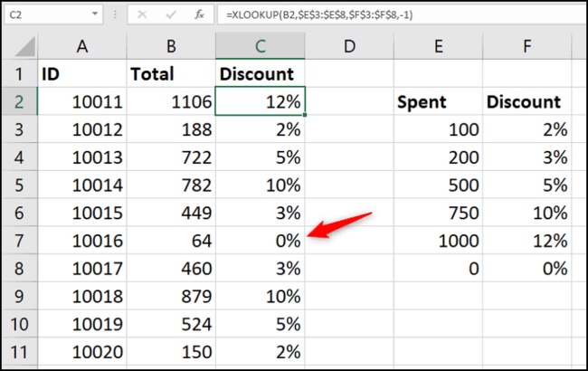Select row 7 header
This screenshot has width=588, height=371.
[18, 241]
